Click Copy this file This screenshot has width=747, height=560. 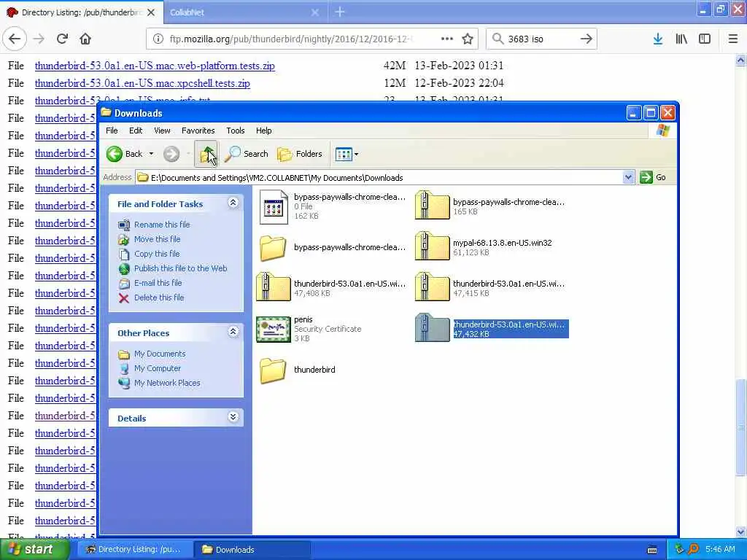click(157, 254)
